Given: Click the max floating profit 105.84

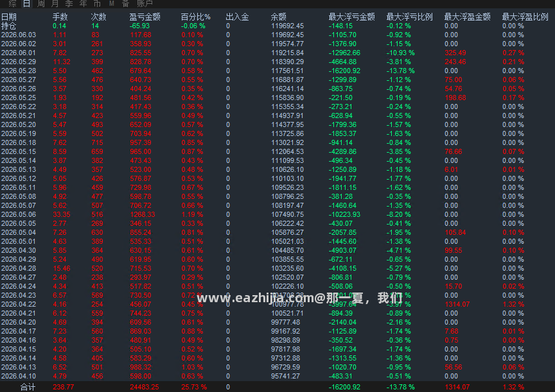Looking at the screenshot, I should pos(455,232).
